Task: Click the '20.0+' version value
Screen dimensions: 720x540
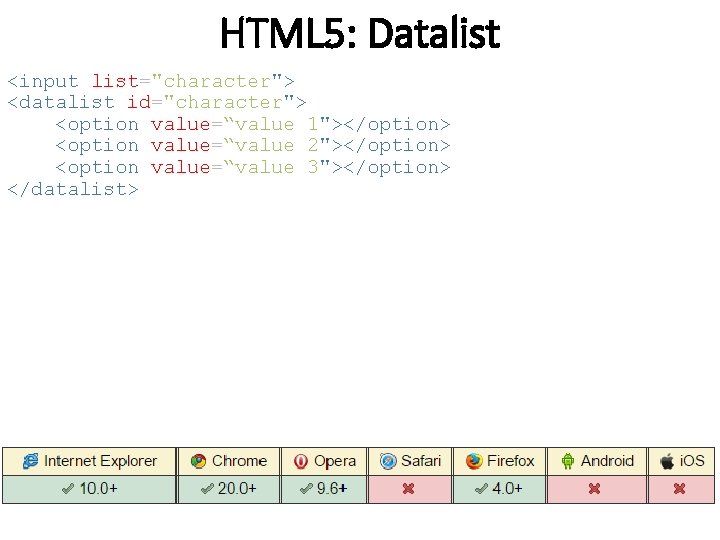Action: point(237,489)
